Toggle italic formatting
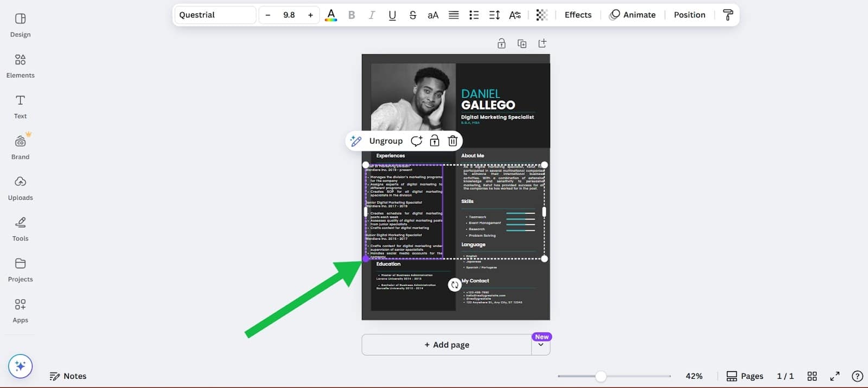This screenshot has width=868, height=388. tap(372, 15)
